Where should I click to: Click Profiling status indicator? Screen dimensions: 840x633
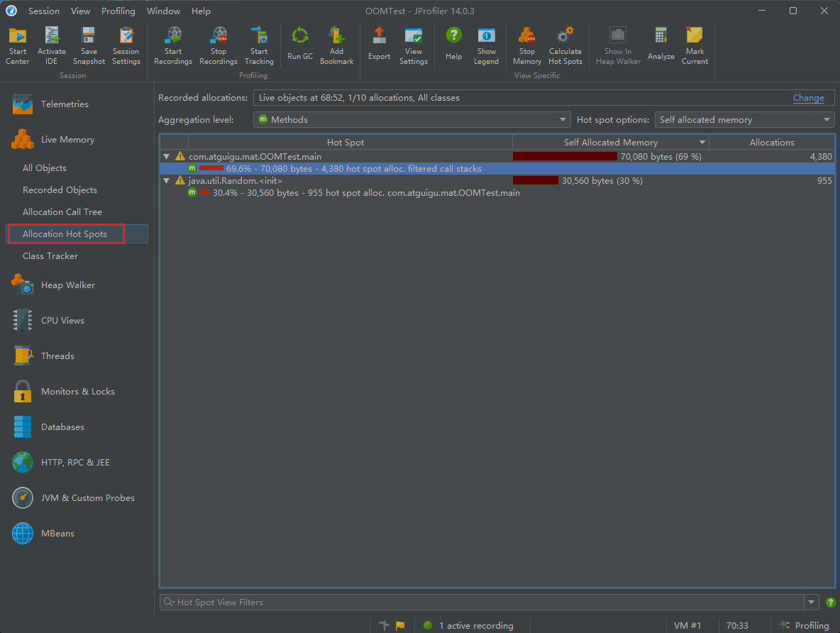tap(804, 625)
